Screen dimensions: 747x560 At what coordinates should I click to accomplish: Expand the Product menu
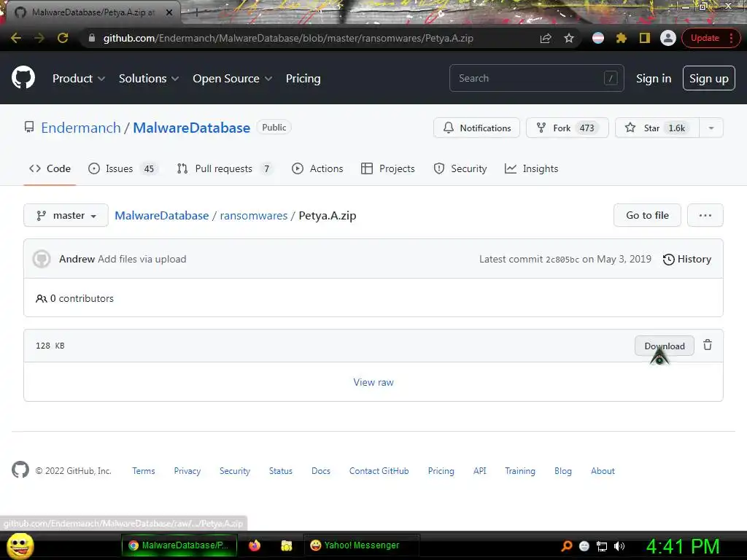click(x=78, y=79)
